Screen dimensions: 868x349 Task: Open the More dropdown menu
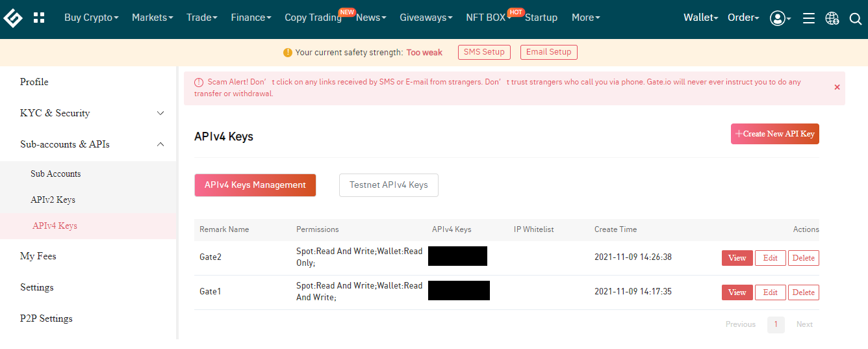pos(586,18)
